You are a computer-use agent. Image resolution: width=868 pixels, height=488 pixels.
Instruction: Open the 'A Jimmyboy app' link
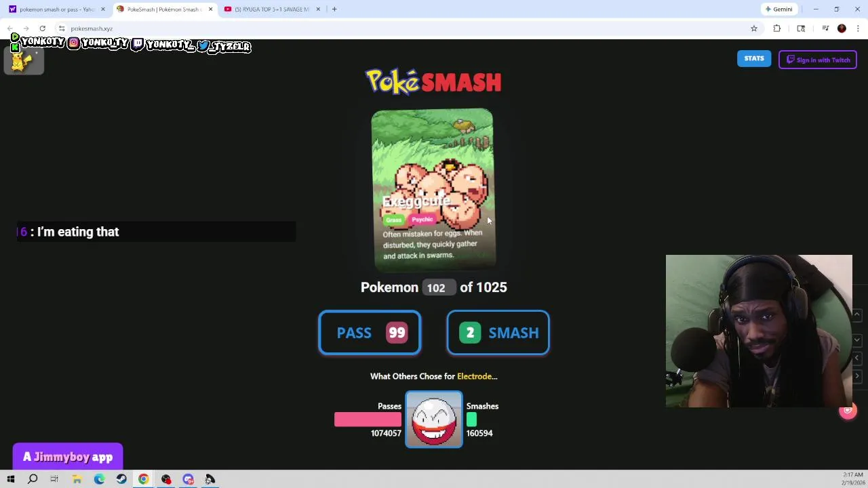point(68,457)
